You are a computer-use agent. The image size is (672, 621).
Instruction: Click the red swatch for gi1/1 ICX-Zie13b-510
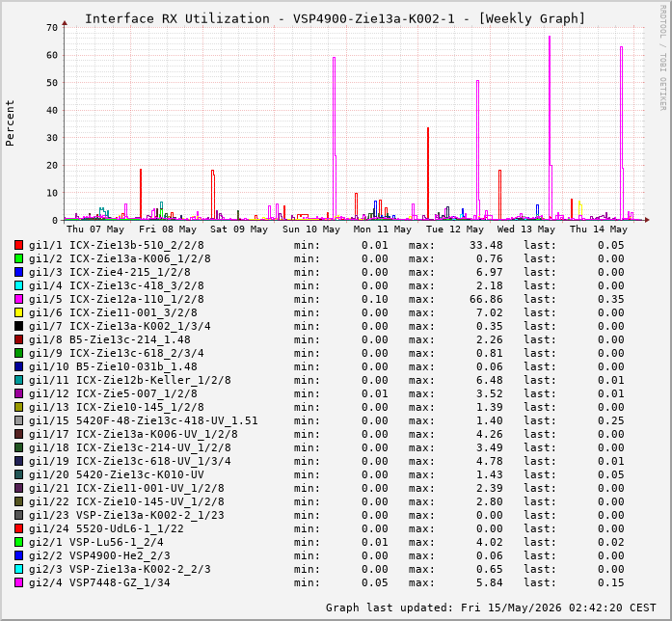tap(18, 245)
